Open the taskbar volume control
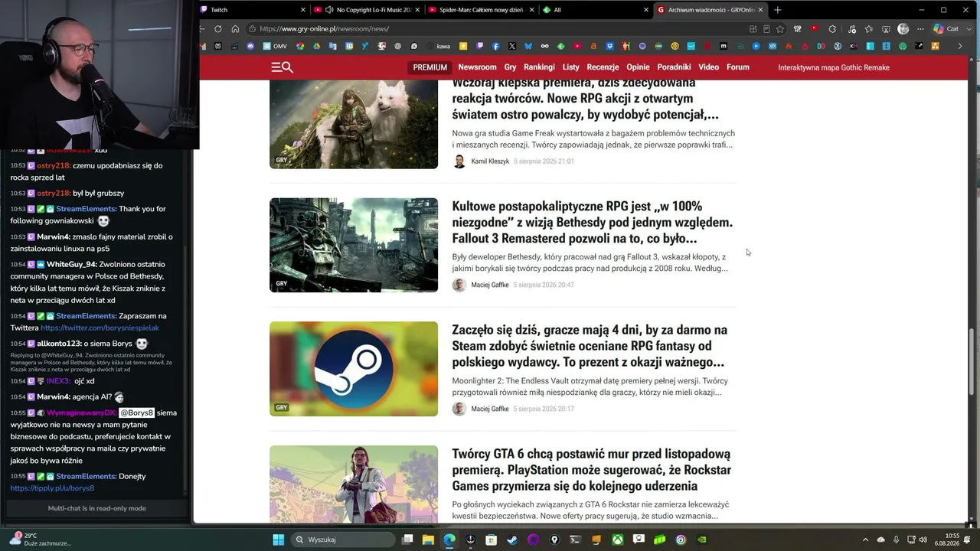This screenshot has height=551, width=980. click(923, 540)
